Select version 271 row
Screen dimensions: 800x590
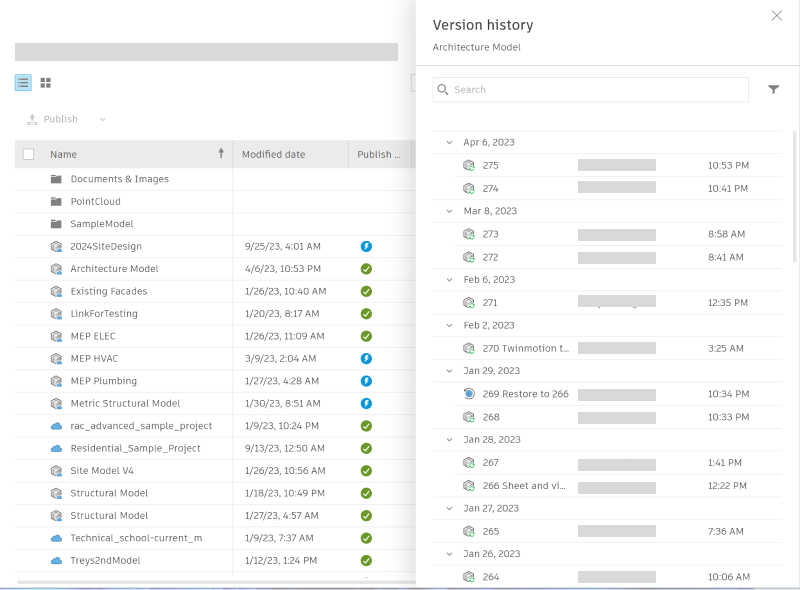click(607, 303)
